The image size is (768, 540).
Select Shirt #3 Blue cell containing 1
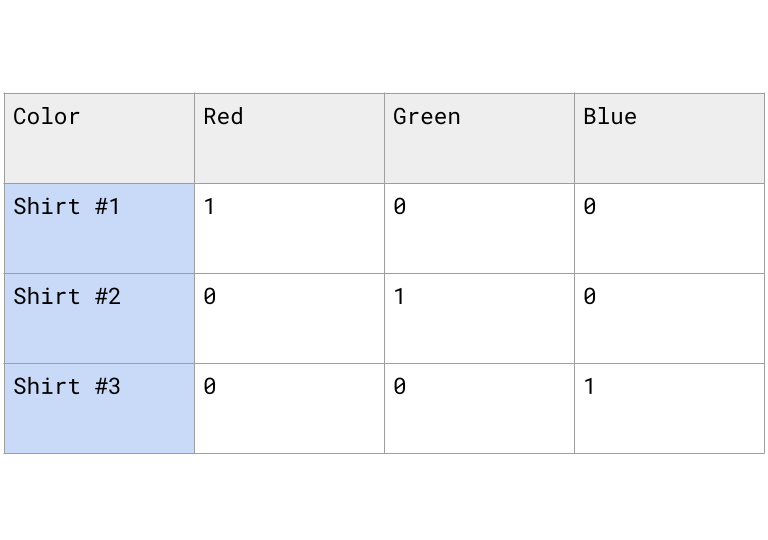tap(669, 408)
